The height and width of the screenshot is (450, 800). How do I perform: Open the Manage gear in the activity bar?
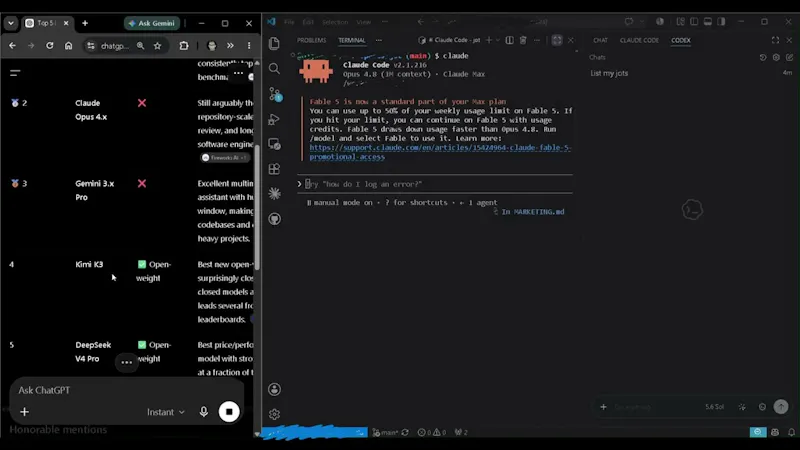(x=274, y=414)
